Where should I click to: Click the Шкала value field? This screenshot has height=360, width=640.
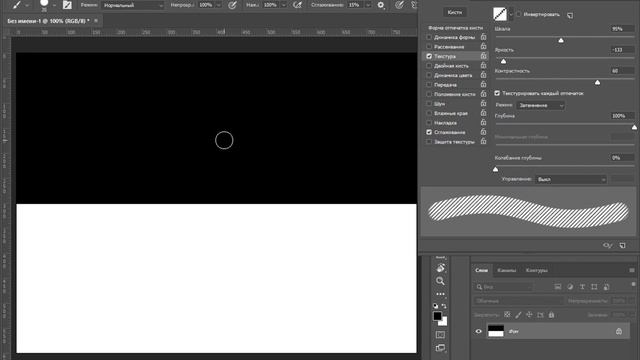[622, 29]
